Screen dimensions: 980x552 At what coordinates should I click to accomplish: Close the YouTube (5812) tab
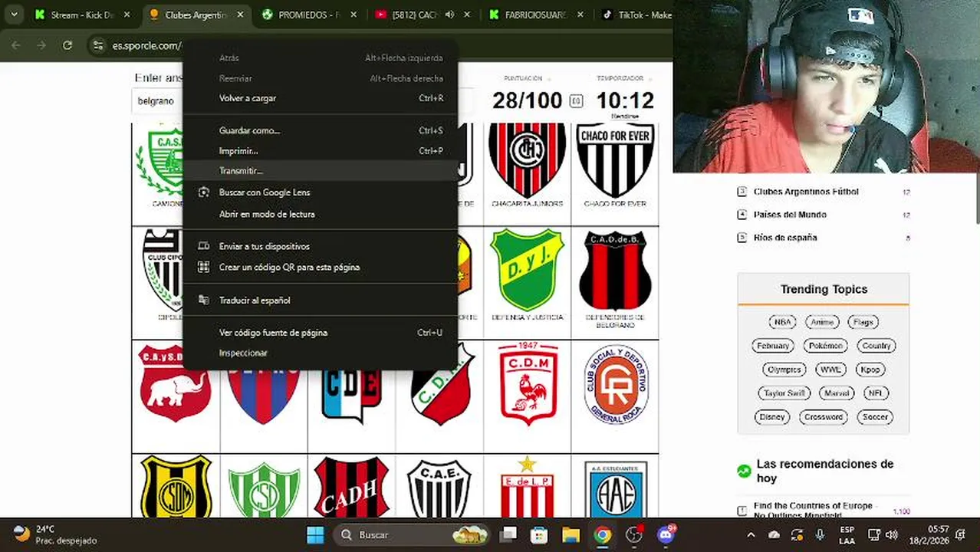pos(467,15)
